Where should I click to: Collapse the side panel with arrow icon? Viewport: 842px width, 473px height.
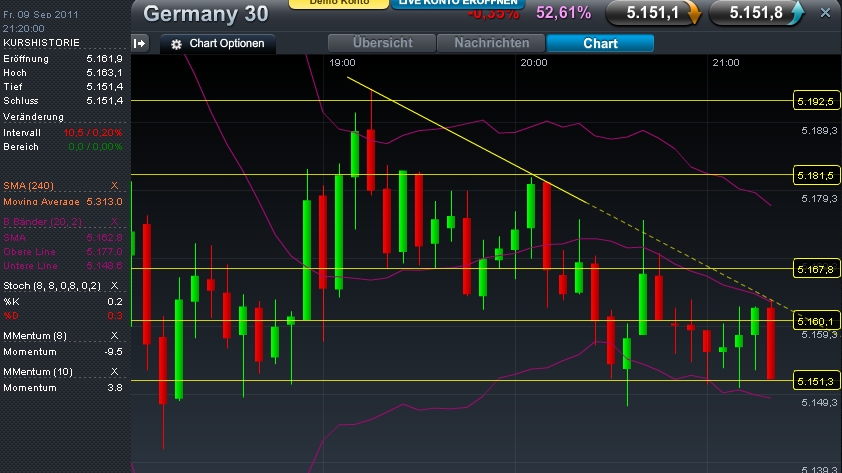point(140,43)
